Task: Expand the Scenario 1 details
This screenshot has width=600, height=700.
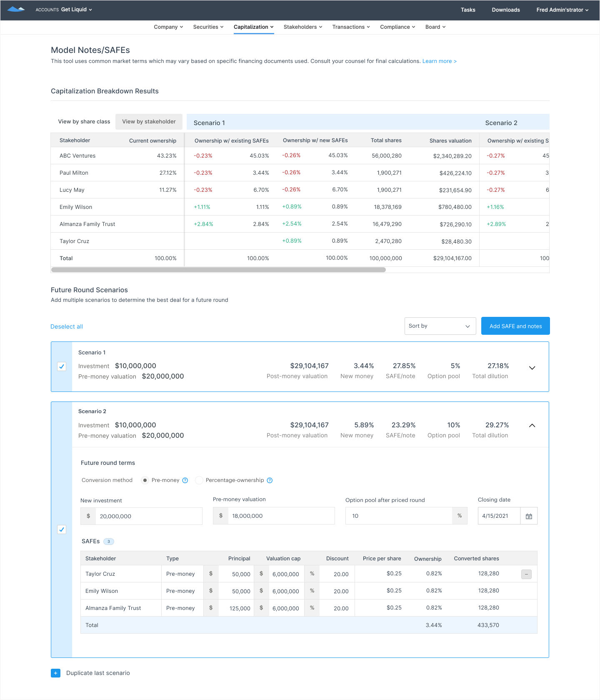Action: (532, 368)
